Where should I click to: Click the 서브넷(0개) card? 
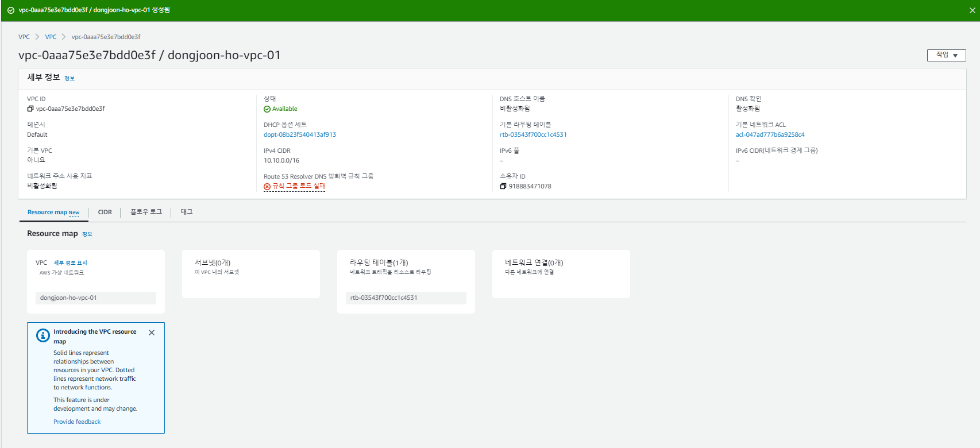(251, 274)
